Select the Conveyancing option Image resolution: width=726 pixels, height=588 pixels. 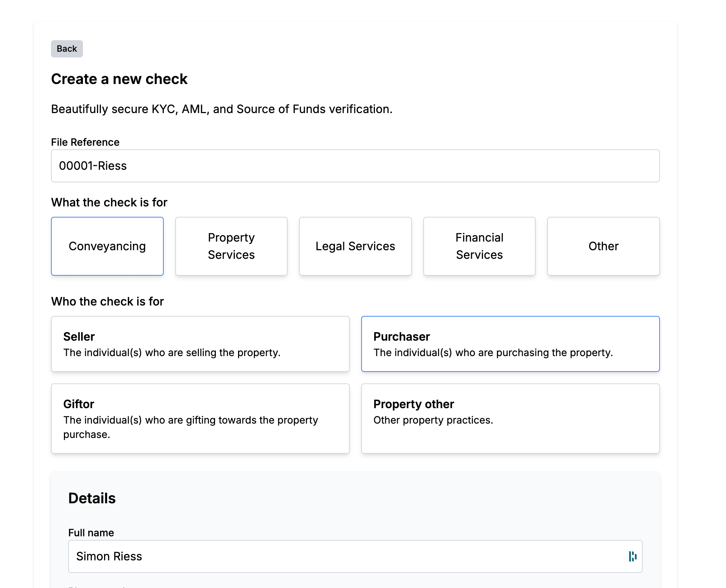[x=107, y=246]
